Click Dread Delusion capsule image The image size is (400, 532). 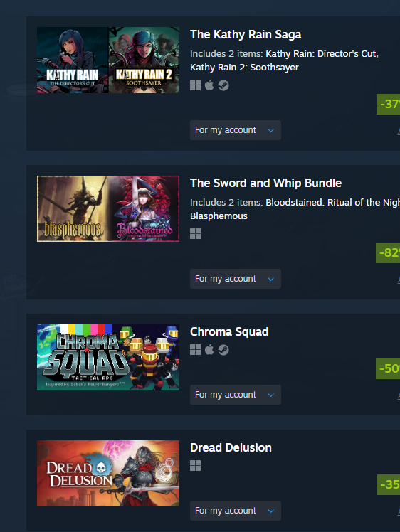click(108, 473)
